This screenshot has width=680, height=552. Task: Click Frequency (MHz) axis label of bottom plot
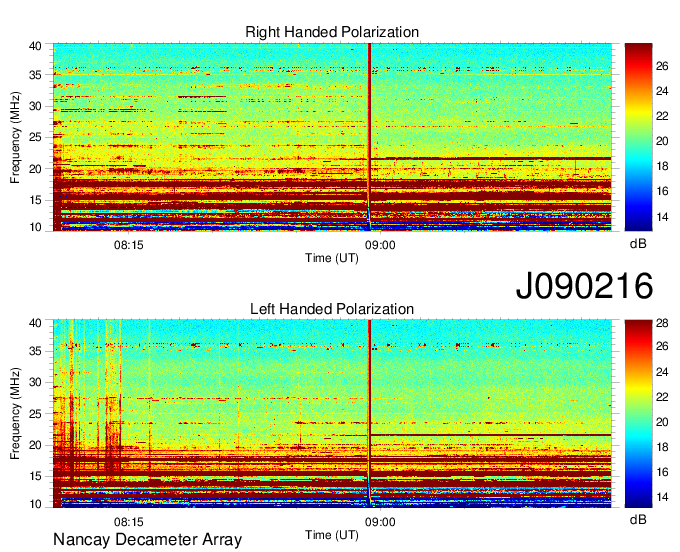coord(15,414)
